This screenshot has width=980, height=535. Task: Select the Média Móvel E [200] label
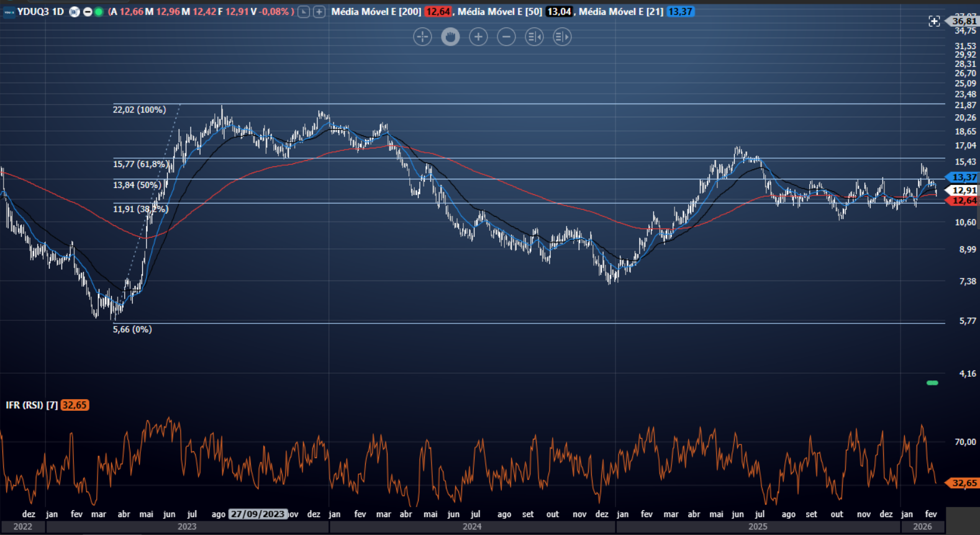(376, 12)
